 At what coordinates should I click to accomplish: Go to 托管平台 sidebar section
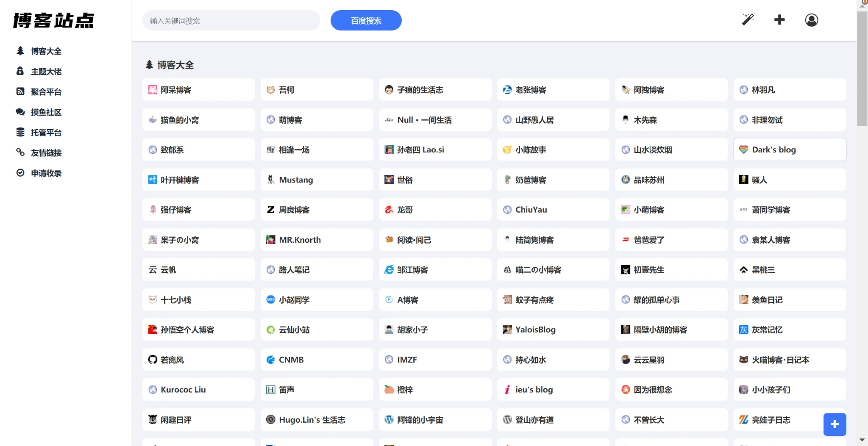[46, 133]
